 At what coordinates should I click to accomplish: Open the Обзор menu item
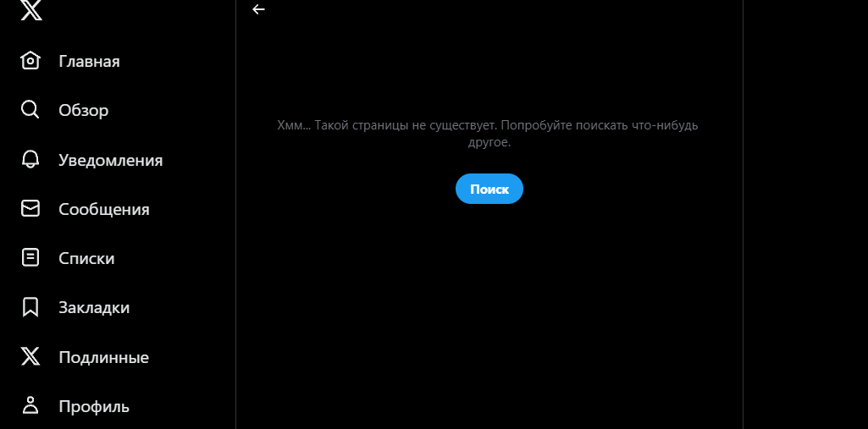coord(84,110)
